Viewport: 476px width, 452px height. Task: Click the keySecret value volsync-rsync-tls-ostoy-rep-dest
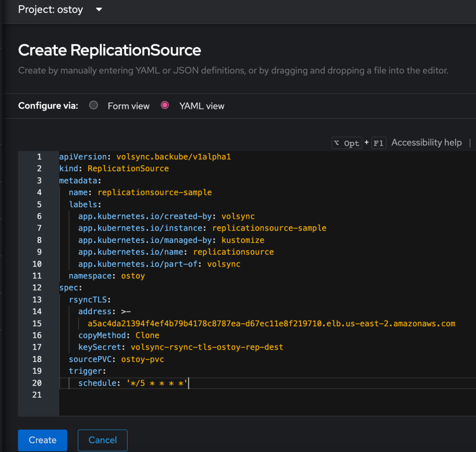click(207, 347)
